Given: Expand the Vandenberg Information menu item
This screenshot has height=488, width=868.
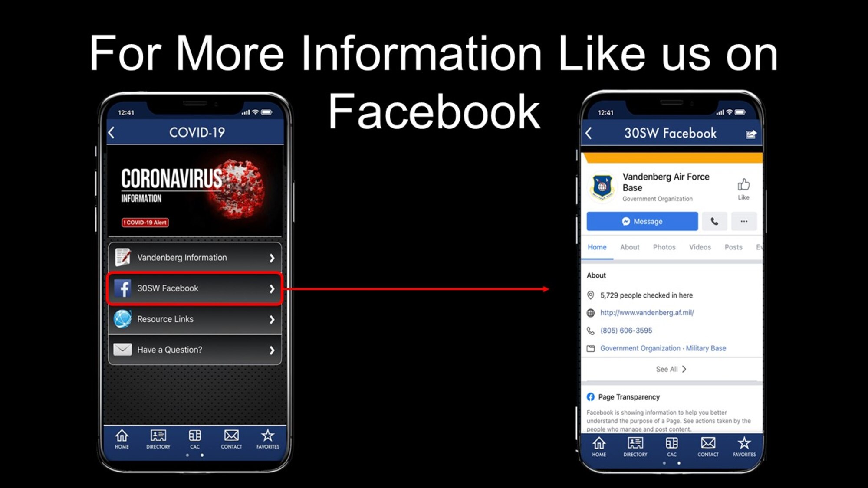Looking at the screenshot, I should tap(194, 257).
